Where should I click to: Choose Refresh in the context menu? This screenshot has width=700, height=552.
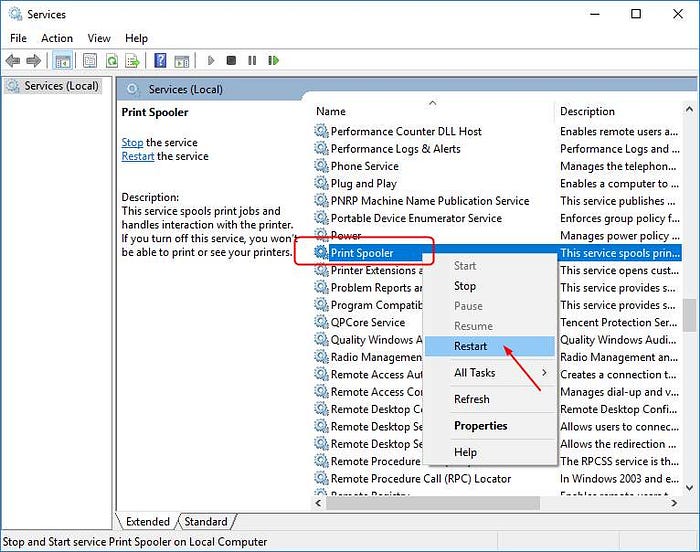coord(490,399)
